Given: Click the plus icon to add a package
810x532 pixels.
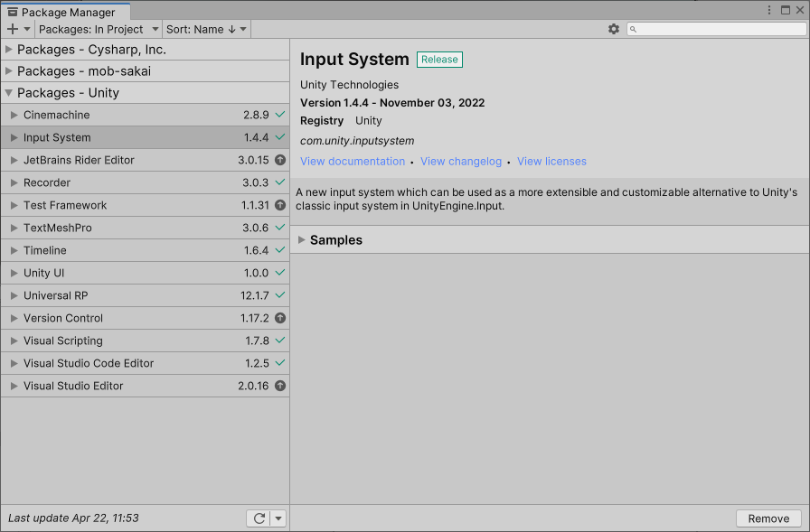Looking at the screenshot, I should 13,30.
